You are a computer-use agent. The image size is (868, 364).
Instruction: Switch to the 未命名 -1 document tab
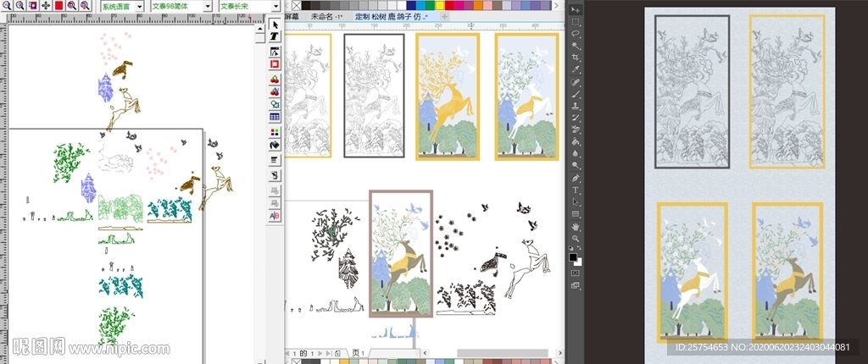pyautogui.click(x=326, y=16)
